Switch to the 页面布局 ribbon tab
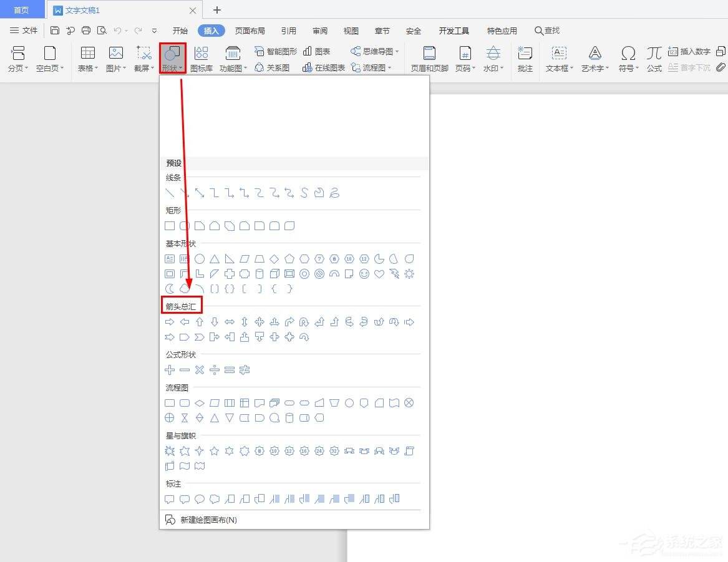The image size is (728, 562). tap(250, 30)
